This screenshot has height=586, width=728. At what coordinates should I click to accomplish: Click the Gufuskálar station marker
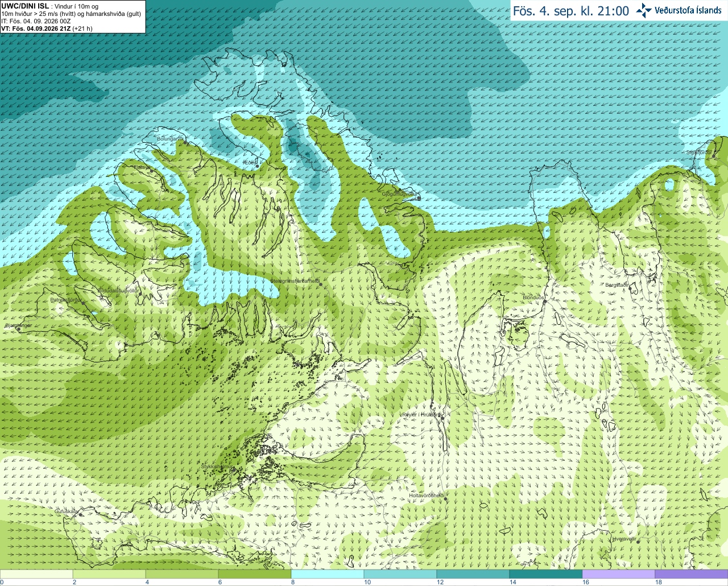pyautogui.click(x=80, y=515)
